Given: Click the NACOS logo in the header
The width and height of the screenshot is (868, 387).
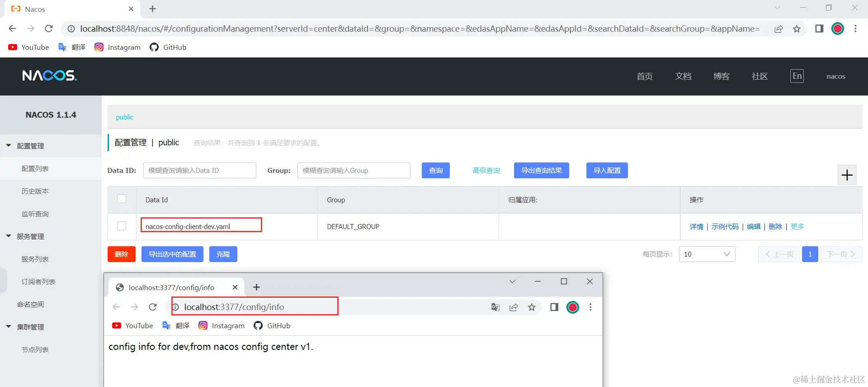Looking at the screenshot, I should pyautogui.click(x=50, y=76).
